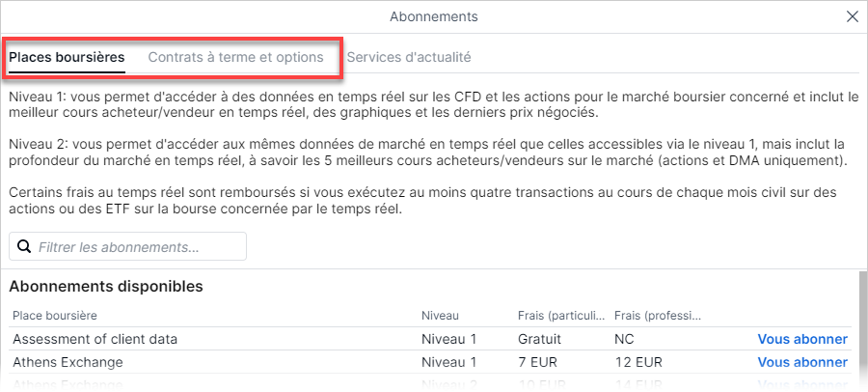Click the 7 EUR fee cell
868x392 pixels.
point(537,362)
